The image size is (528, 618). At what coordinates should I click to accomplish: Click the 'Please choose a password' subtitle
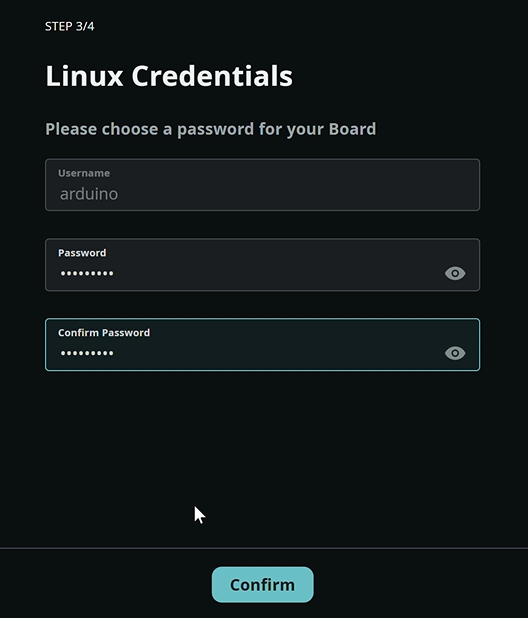tap(211, 129)
